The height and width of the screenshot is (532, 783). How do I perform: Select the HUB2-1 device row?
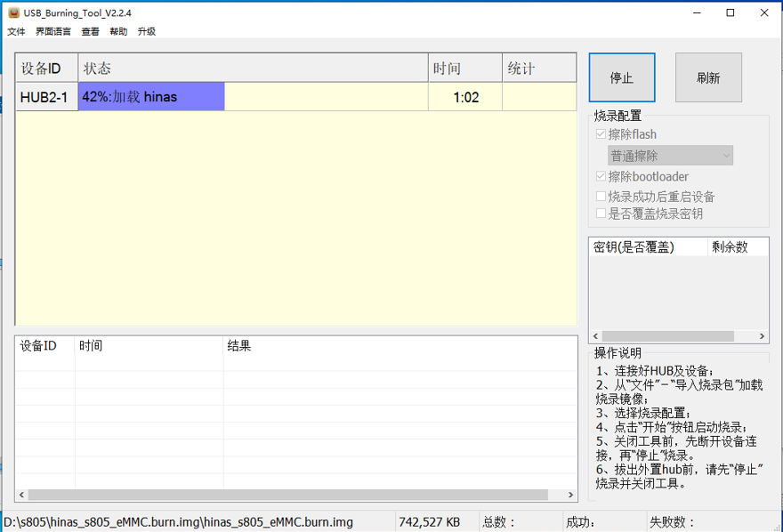click(44, 97)
